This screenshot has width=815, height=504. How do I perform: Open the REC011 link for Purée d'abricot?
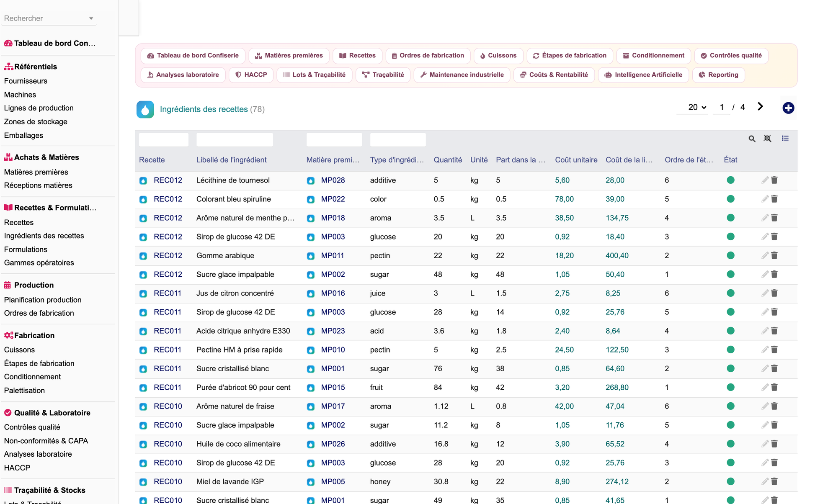[168, 387]
